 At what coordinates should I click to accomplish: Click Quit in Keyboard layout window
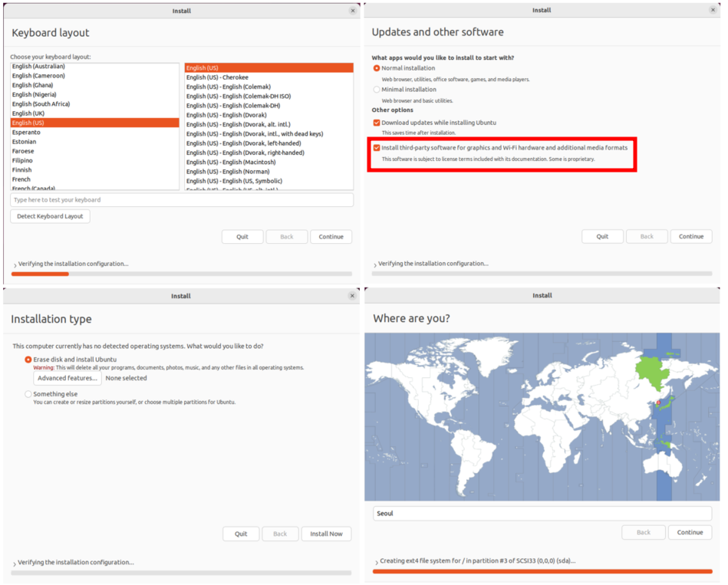(242, 237)
